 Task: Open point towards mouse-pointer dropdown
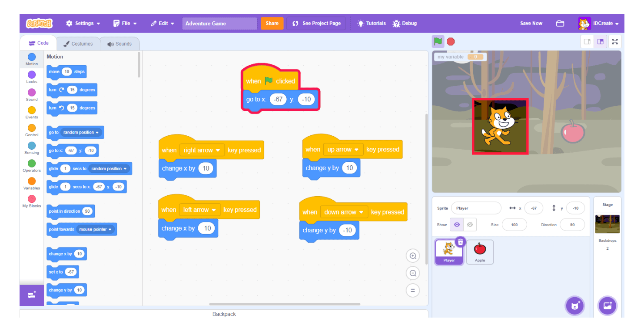[95, 229]
